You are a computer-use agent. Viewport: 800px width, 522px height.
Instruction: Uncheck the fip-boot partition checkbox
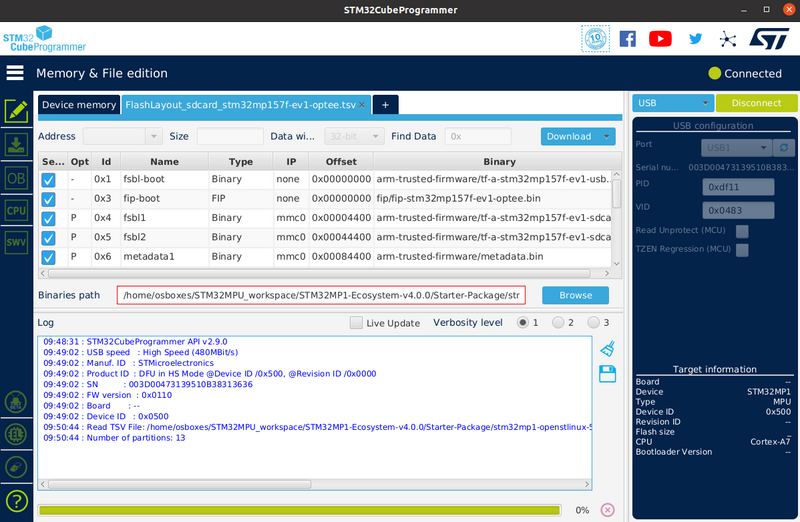click(x=48, y=199)
